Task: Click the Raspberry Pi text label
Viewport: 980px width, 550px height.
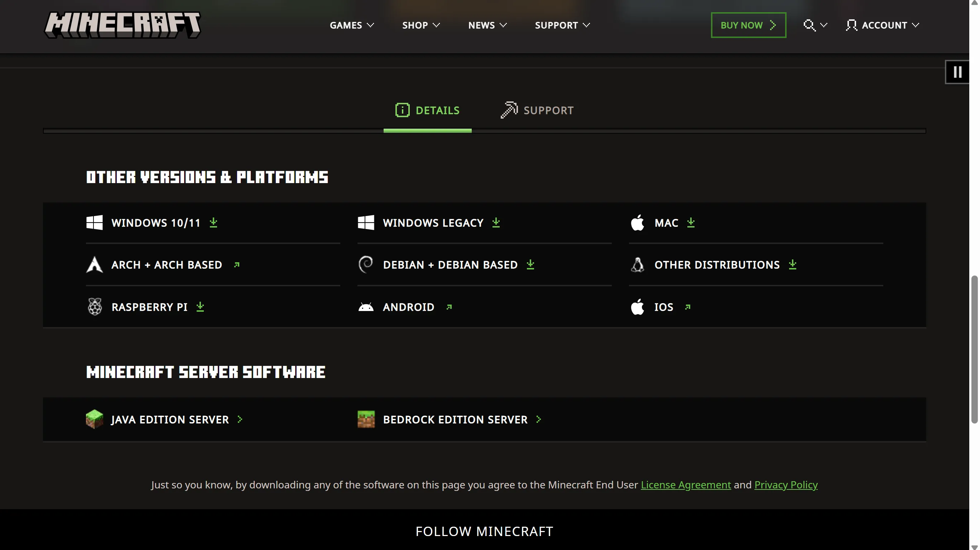Action: (x=149, y=307)
